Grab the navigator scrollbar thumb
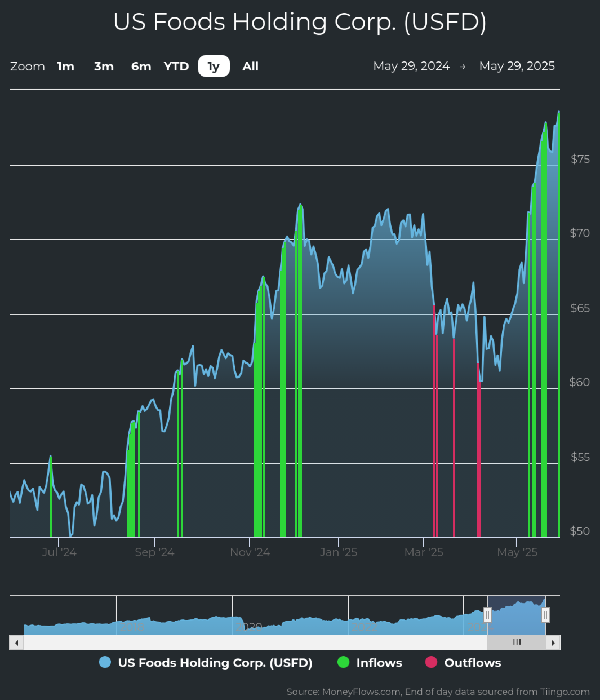Image resolution: width=600 pixels, height=700 pixels. [x=517, y=643]
